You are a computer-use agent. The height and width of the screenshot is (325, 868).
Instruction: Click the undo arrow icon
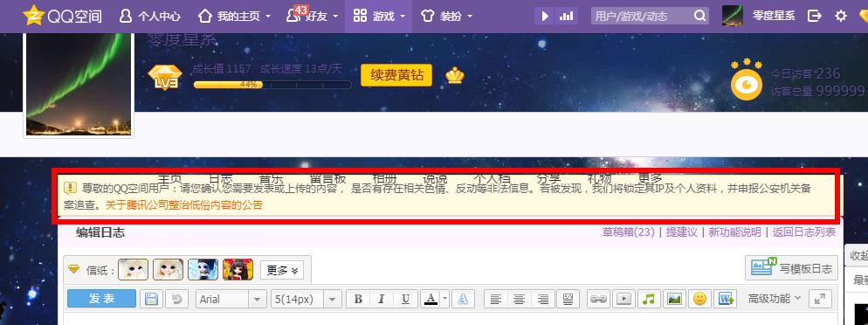(176, 299)
